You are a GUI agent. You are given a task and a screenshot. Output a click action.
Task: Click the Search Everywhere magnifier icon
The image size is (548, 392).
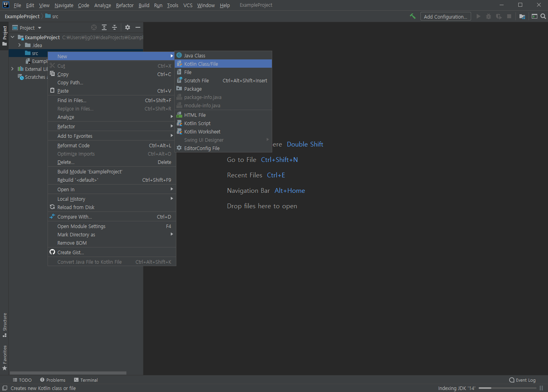[x=543, y=16]
